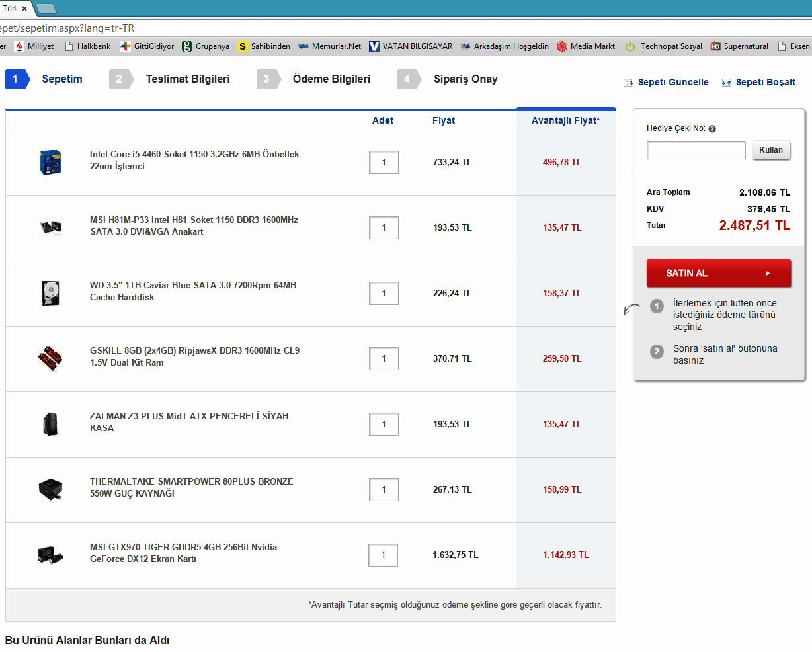Click the THERMALTAKE power supply image
This screenshot has height=652, width=812.
click(50, 489)
